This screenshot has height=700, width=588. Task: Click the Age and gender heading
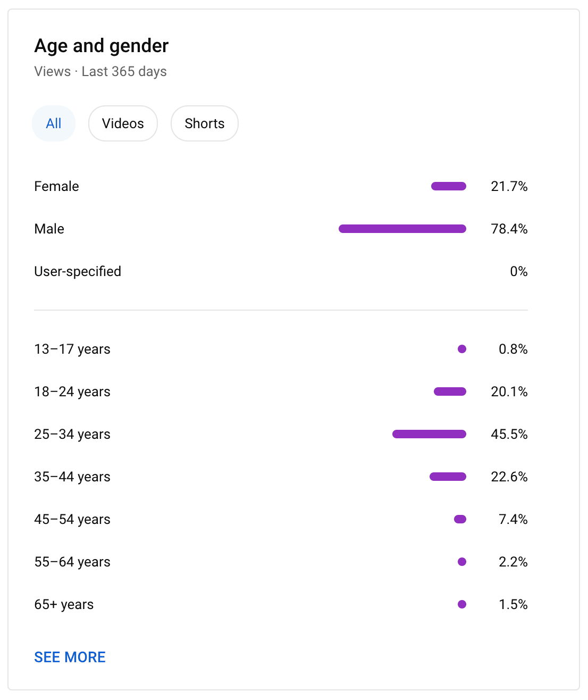coord(102,46)
